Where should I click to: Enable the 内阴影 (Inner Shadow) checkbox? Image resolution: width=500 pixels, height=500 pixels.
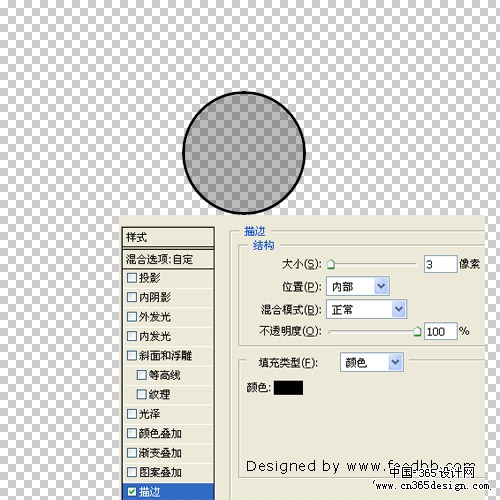pos(132,297)
